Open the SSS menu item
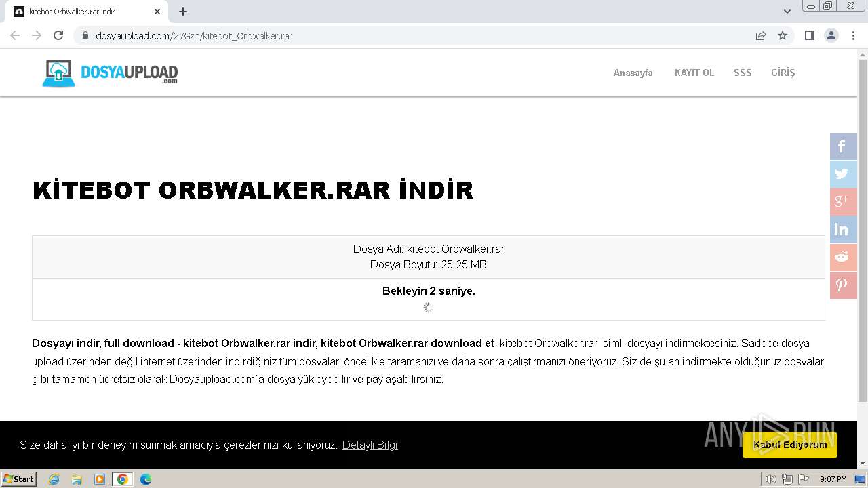The image size is (868, 488). (743, 73)
